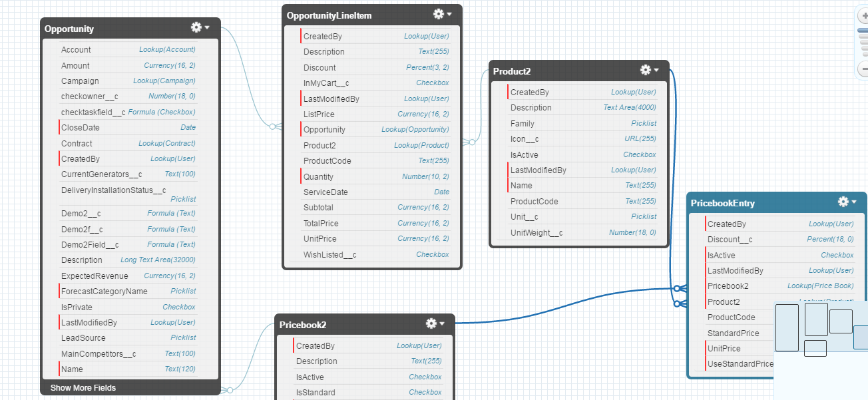Viewport: 868px width, 400px height.
Task: Click the Discount field in OpportunityLineItem
Action: [376, 67]
